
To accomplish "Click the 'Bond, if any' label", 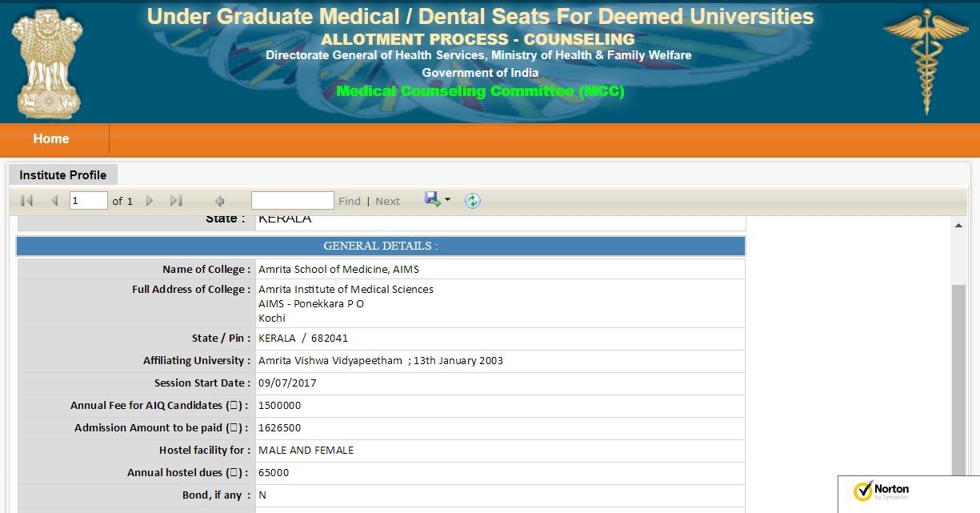I will click(217, 495).
